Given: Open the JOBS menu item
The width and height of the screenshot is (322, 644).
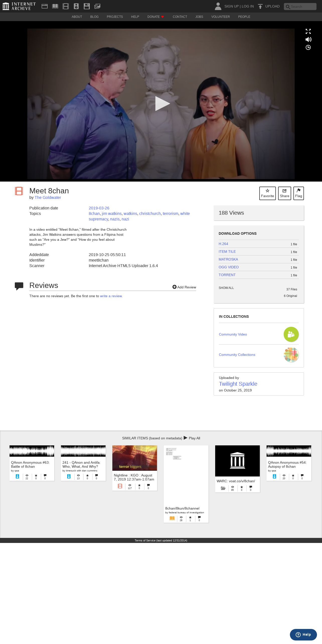Looking at the screenshot, I should coord(199,17).
